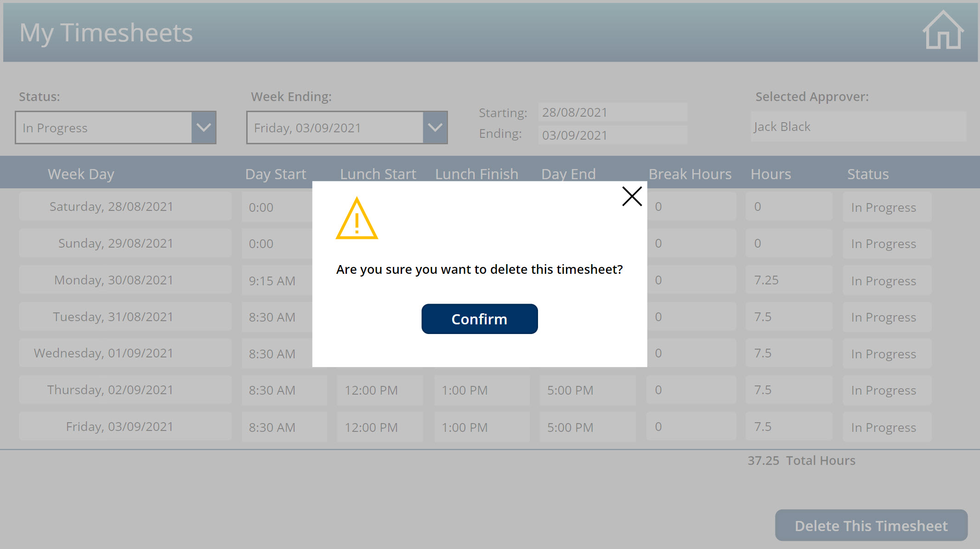Click the Lunch Start cell showing 12:00 PM Thursday
Screen dimensions: 980x549
point(380,390)
